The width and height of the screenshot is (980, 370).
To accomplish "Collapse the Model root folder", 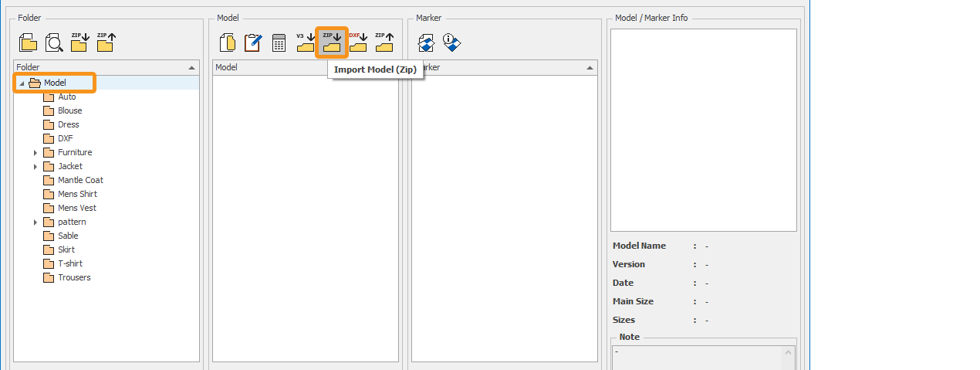I will tap(22, 83).
